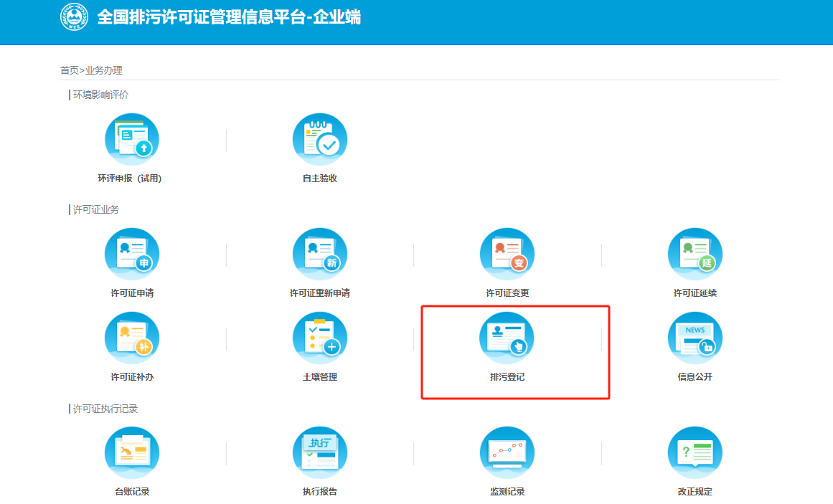The width and height of the screenshot is (833, 504).
Task: Click the 执行报告 text label
Action: point(319,492)
